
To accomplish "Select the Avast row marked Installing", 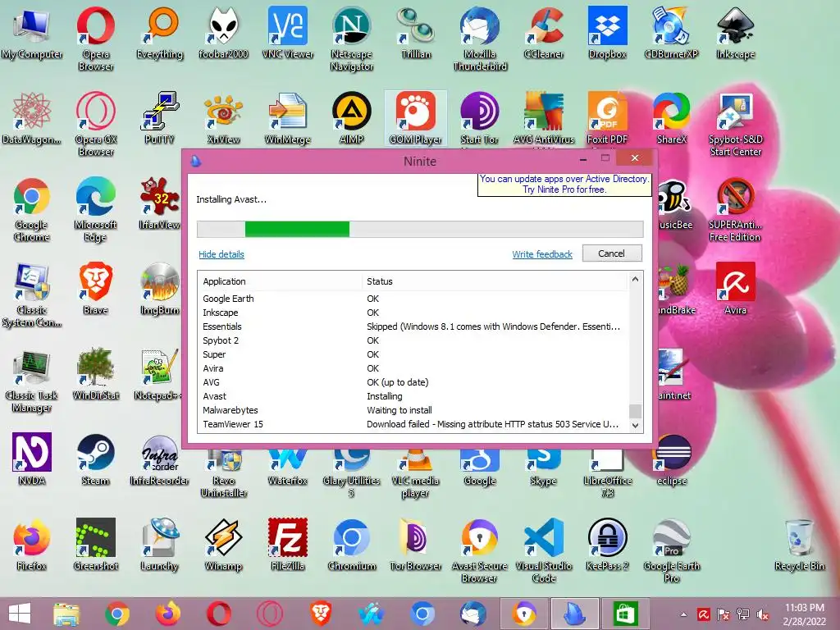I will [413, 396].
